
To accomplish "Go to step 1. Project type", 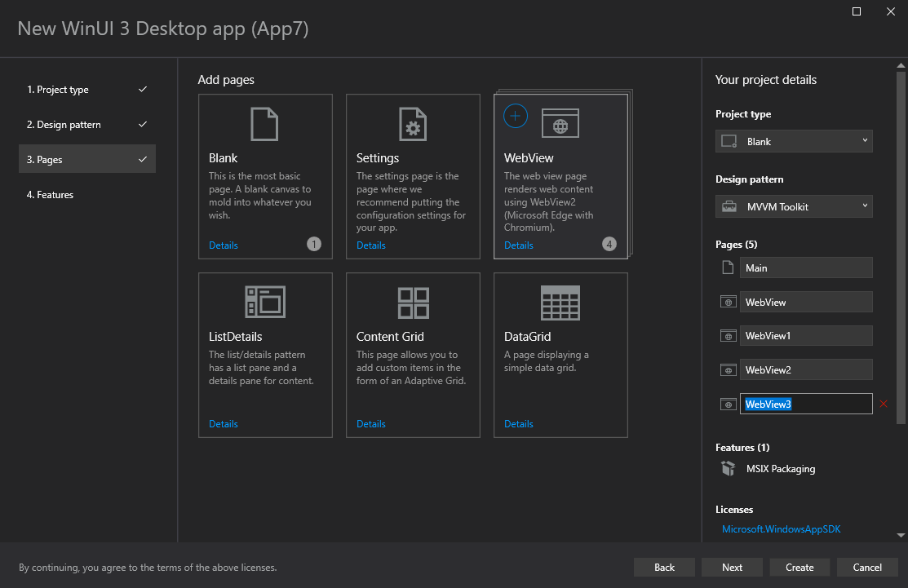I will click(87, 89).
